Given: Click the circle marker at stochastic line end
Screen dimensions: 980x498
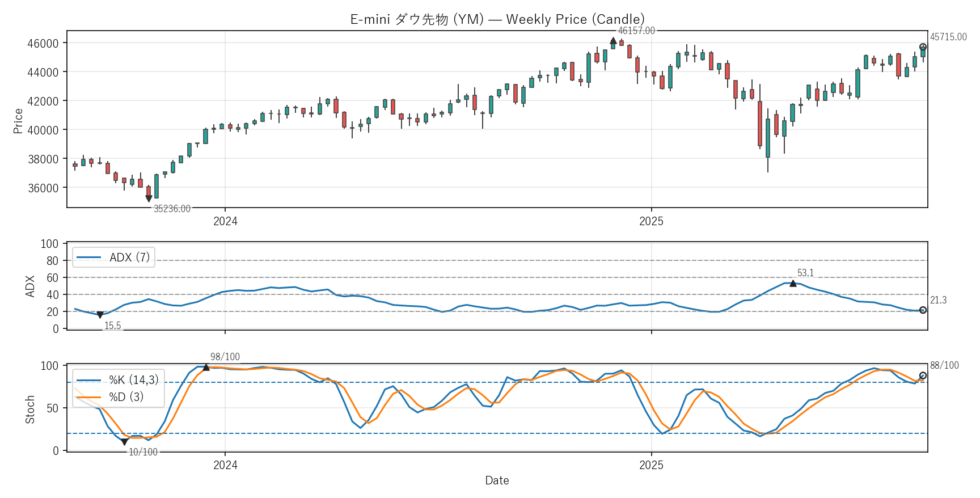Looking at the screenshot, I should pos(923,375).
